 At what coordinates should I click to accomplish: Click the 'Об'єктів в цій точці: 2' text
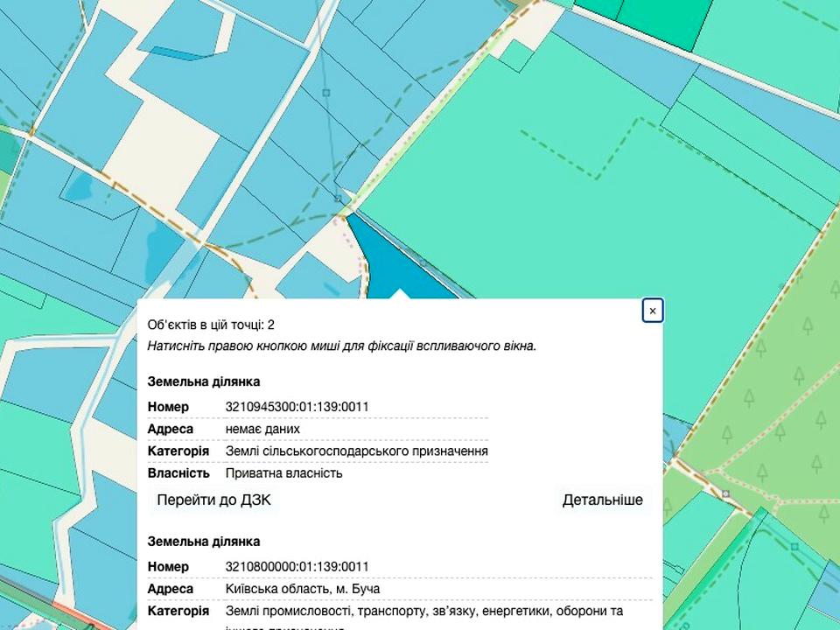pos(211,325)
